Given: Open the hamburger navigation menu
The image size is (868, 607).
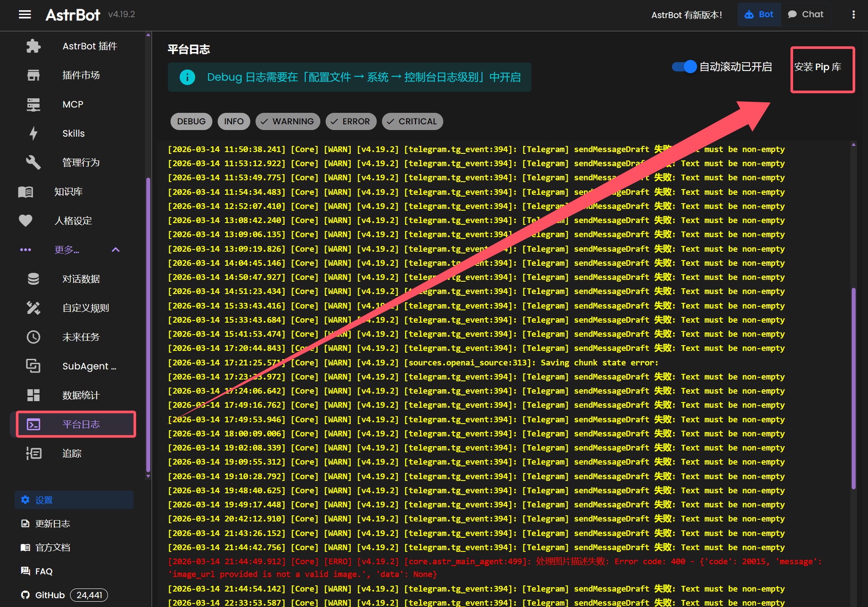Looking at the screenshot, I should [25, 15].
